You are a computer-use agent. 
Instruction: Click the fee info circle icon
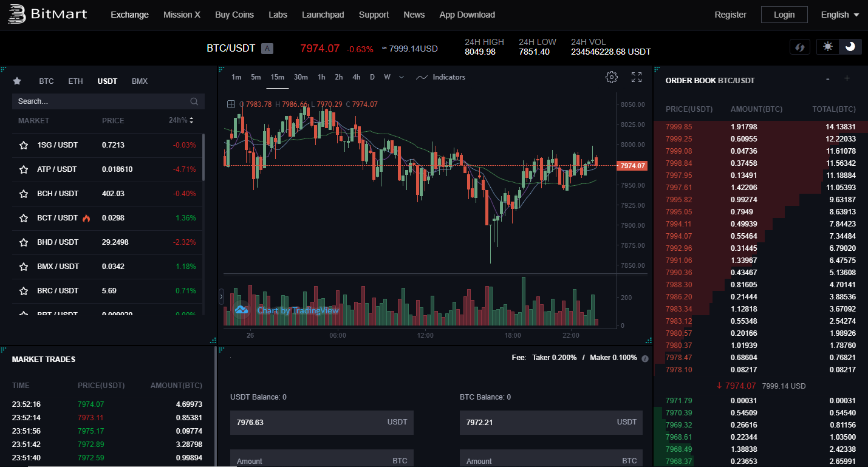point(644,358)
